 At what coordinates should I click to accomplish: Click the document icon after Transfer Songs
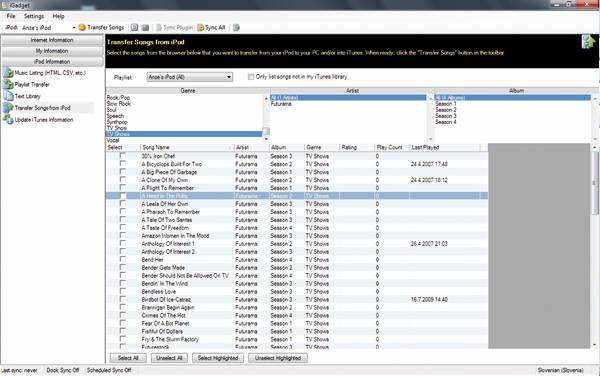point(134,28)
